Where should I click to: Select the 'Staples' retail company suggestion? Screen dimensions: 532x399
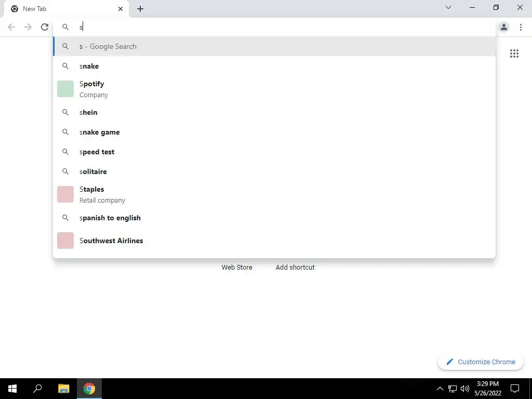tap(274, 194)
